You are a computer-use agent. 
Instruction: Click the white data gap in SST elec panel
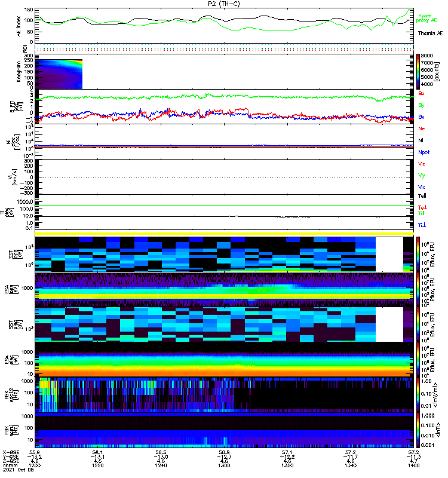click(x=389, y=324)
